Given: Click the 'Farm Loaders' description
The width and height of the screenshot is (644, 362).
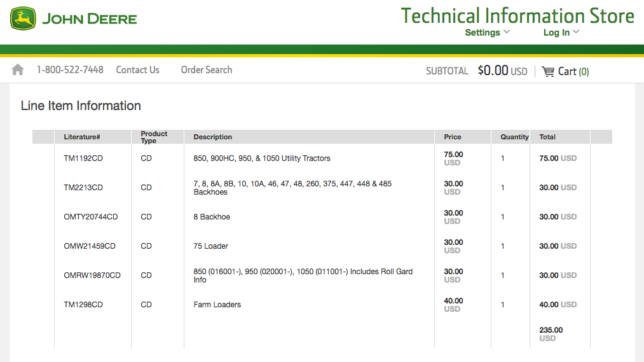Looking at the screenshot, I should [217, 305].
